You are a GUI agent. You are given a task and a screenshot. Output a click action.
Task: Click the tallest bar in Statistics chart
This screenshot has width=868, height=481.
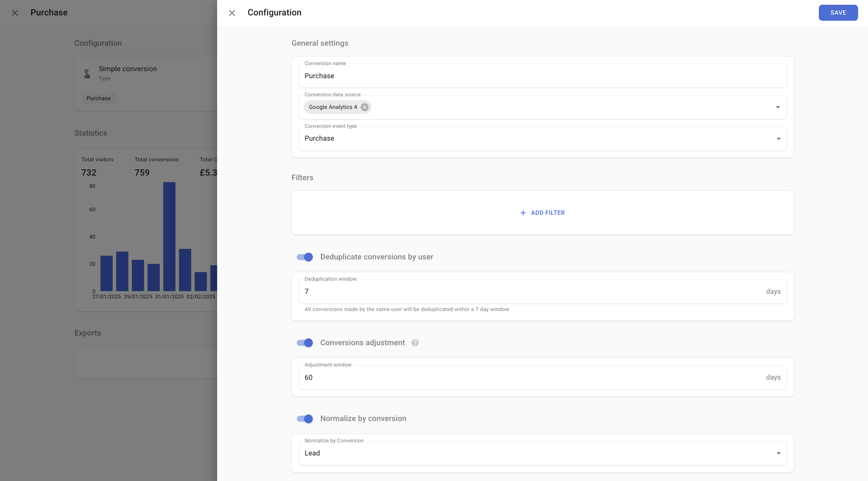[x=169, y=236]
